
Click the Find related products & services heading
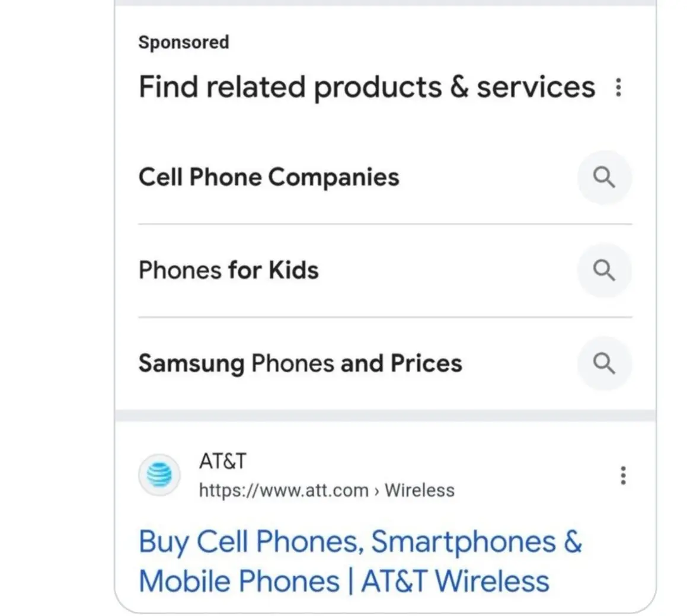tap(366, 87)
